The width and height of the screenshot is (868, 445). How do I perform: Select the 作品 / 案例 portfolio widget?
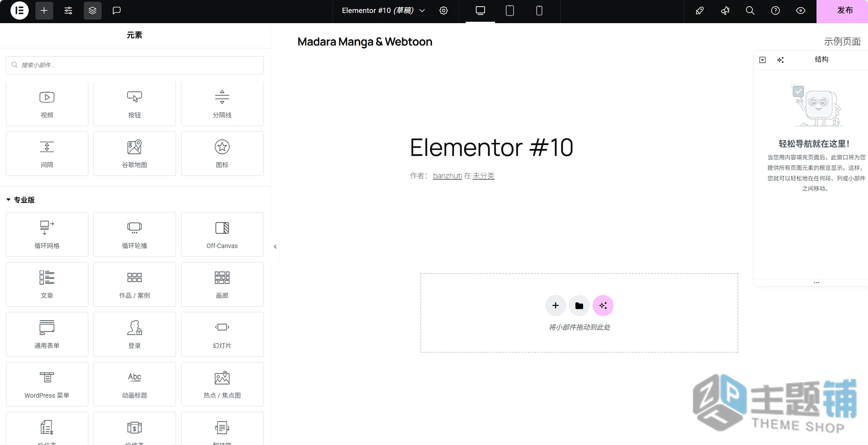pyautogui.click(x=135, y=284)
